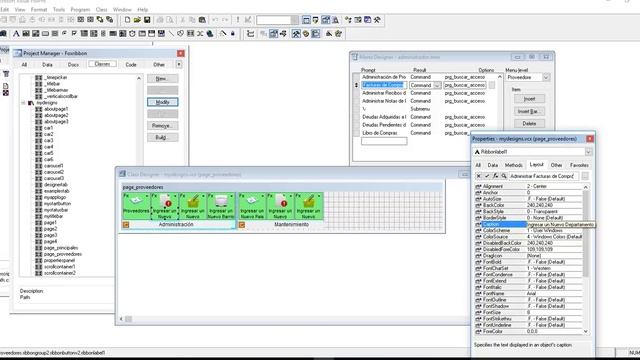Select the Grid control tool
640x360 pixels.
113,33
